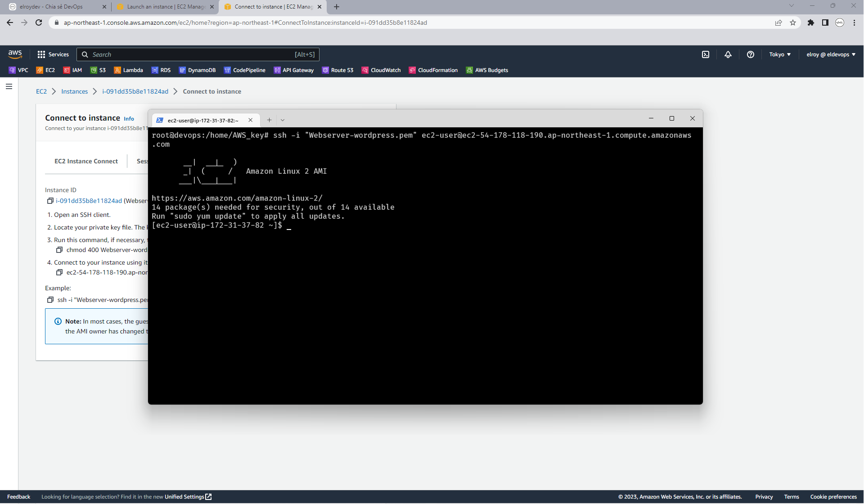Open Cookie preferences in footer
The width and height of the screenshot is (864, 504).
[x=833, y=497]
